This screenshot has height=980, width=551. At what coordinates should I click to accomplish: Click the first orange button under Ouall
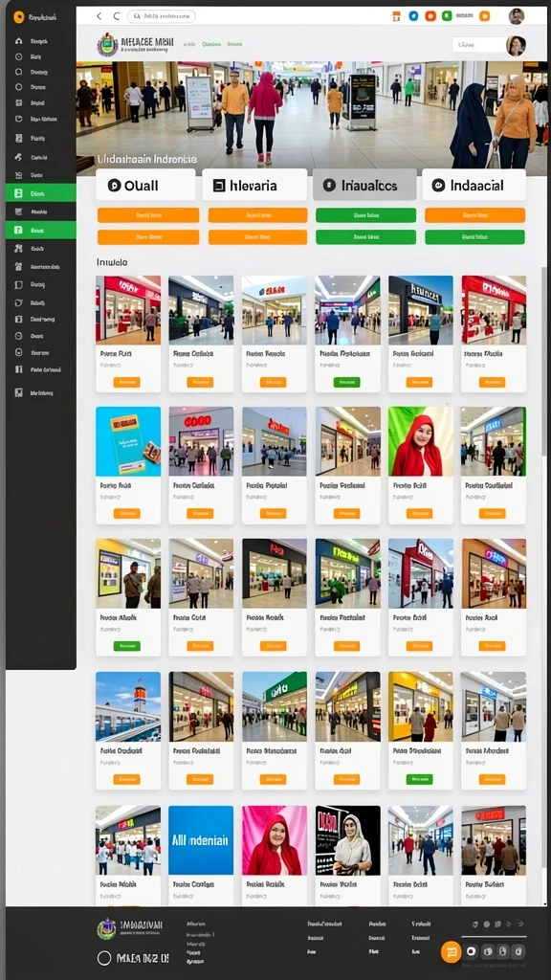pyautogui.click(x=148, y=215)
